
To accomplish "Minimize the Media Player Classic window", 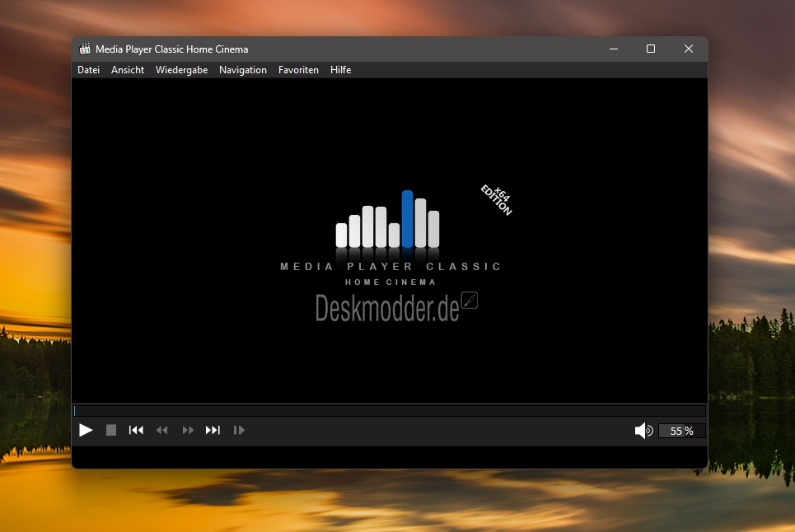I will click(614, 49).
